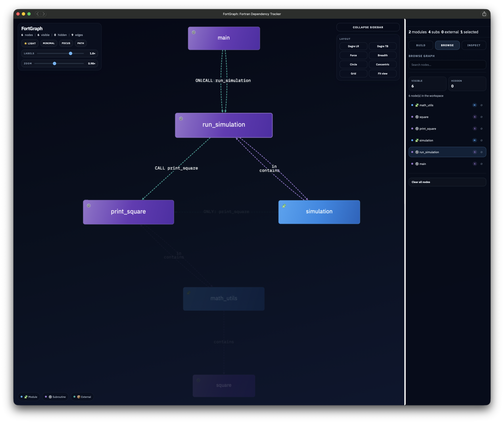
Task: Go back using the title bar arrow
Action: pyautogui.click(x=38, y=14)
